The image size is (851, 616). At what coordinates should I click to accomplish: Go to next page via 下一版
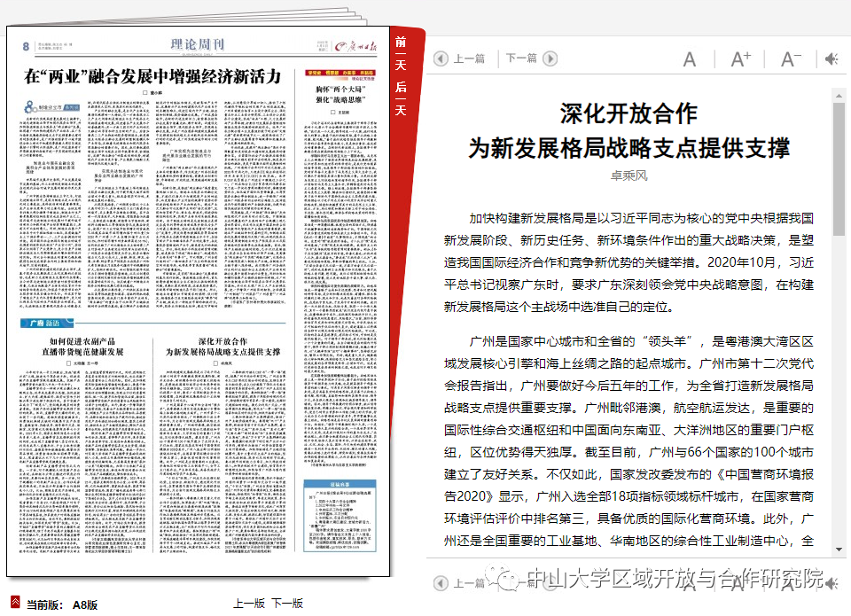point(287,604)
